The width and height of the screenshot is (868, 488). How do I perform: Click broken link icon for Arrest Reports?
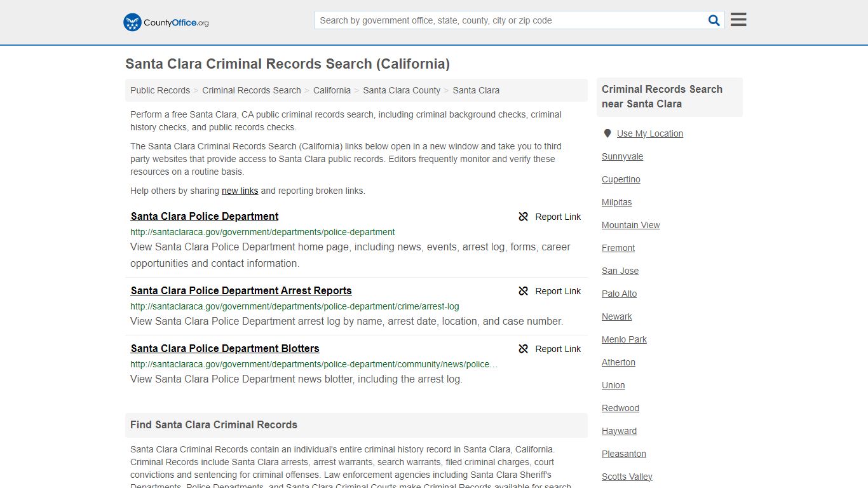click(x=524, y=291)
